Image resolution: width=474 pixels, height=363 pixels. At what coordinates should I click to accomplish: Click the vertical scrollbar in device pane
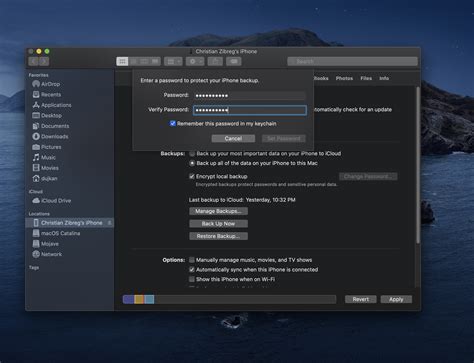pyautogui.click(x=418, y=165)
